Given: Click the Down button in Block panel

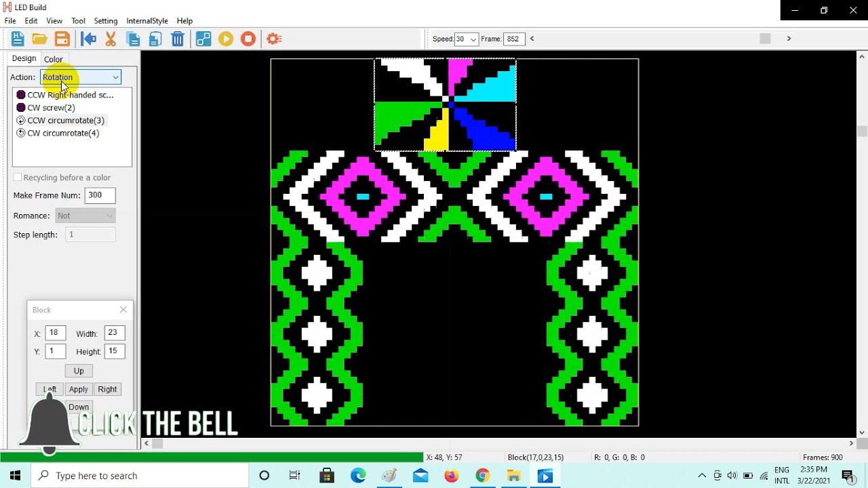Looking at the screenshot, I should click(x=79, y=407).
